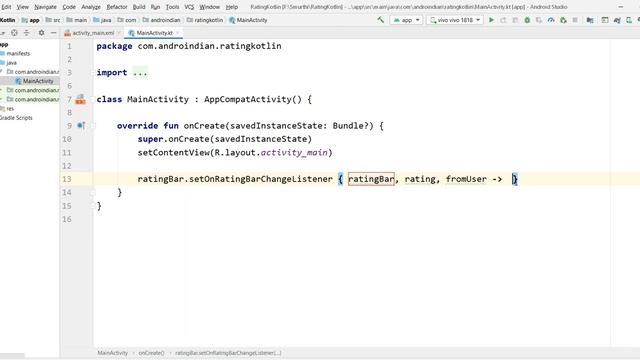The image size is (640, 360).
Task: Click the Sync Project with Gradle elephant icon
Action: coord(617,20)
